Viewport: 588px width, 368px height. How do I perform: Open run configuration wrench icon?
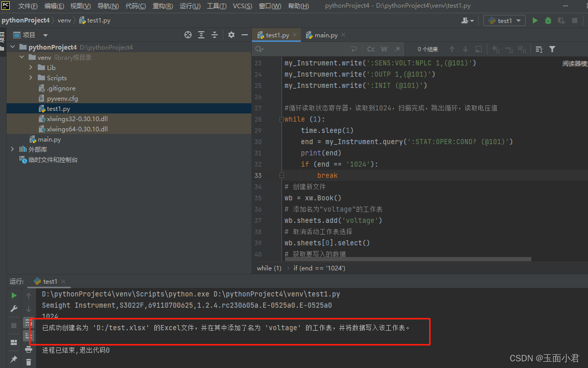[x=14, y=309]
